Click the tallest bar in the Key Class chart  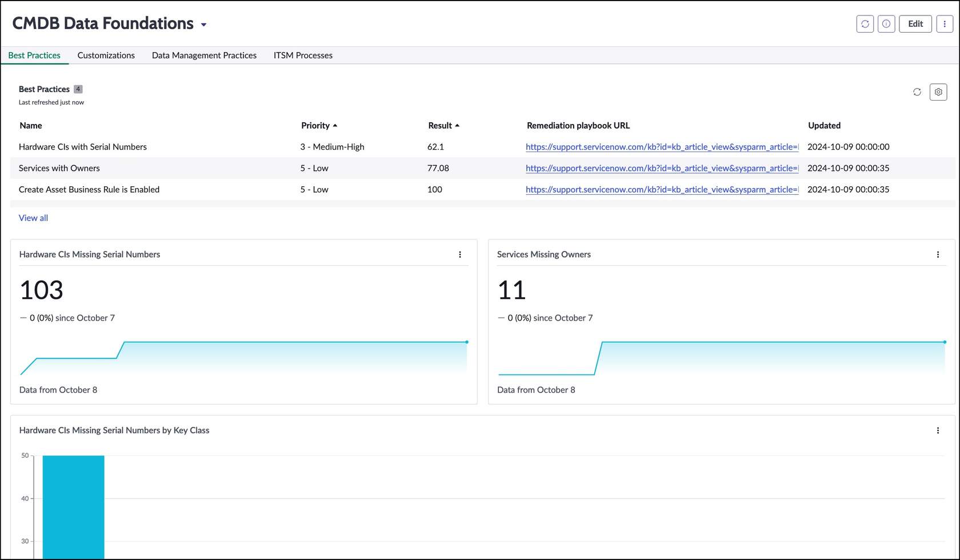point(73,503)
